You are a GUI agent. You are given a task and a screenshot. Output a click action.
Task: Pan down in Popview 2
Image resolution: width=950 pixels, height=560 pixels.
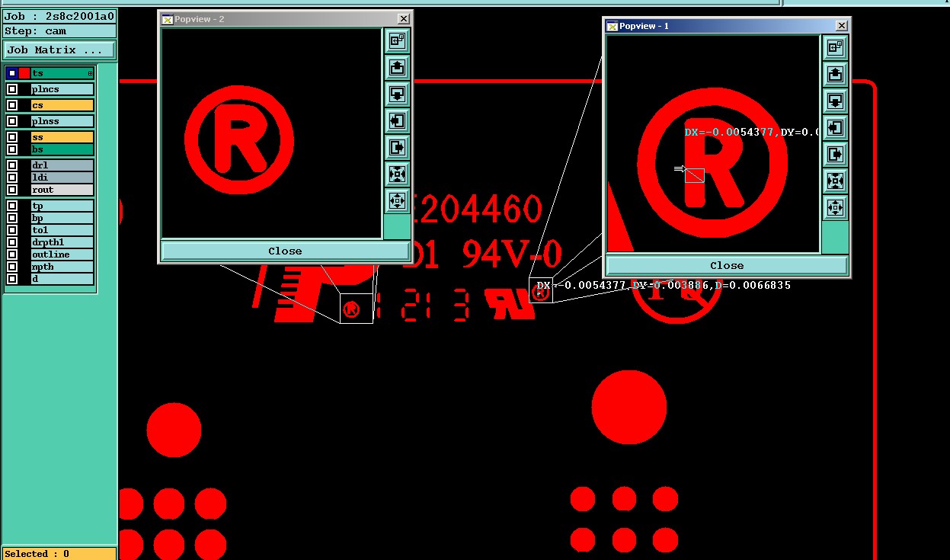(396, 94)
